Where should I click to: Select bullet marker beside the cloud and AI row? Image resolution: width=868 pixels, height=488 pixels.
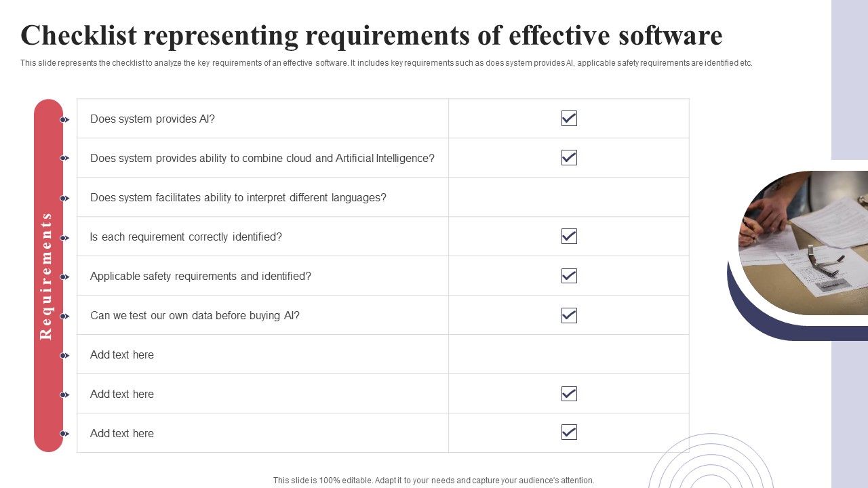(x=64, y=158)
